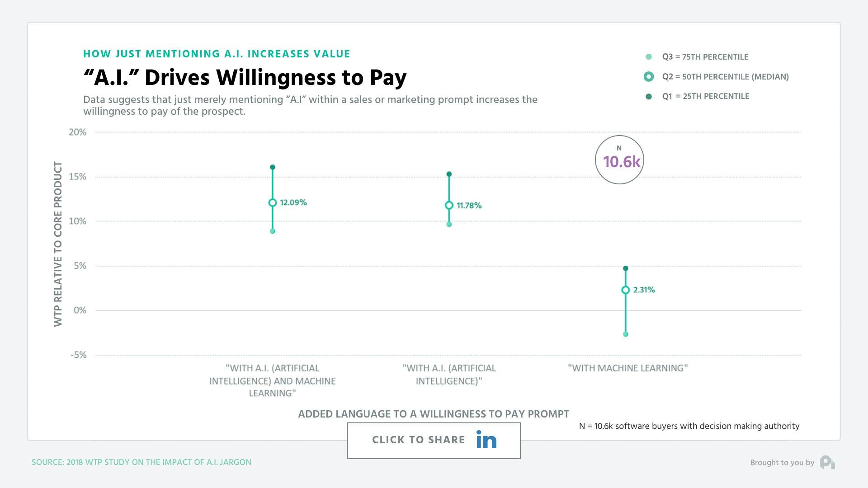Select the How Just Mentioning A.I. header tab
Screen dimensions: 868x488
[x=217, y=53]
